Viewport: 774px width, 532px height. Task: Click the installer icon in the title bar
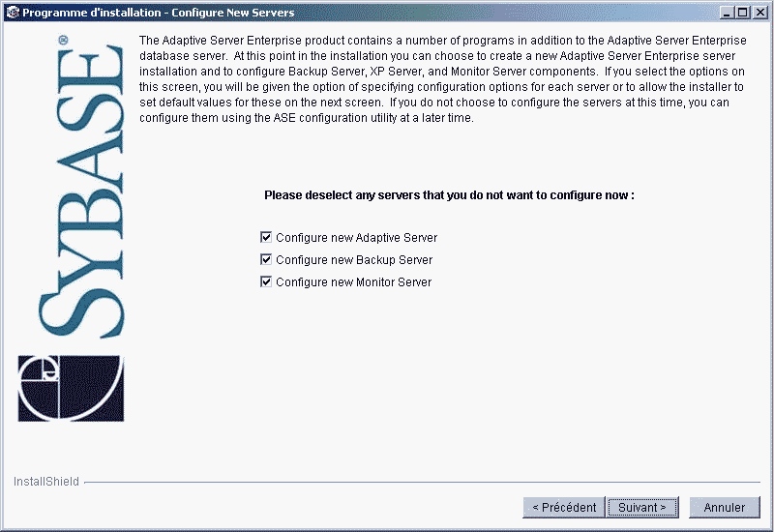13,13
